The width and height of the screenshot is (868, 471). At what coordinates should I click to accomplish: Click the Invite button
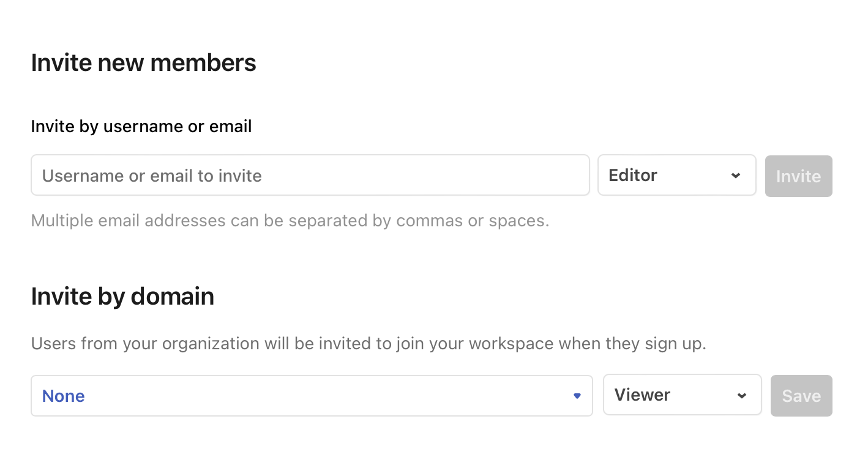(x=798, y=176)
